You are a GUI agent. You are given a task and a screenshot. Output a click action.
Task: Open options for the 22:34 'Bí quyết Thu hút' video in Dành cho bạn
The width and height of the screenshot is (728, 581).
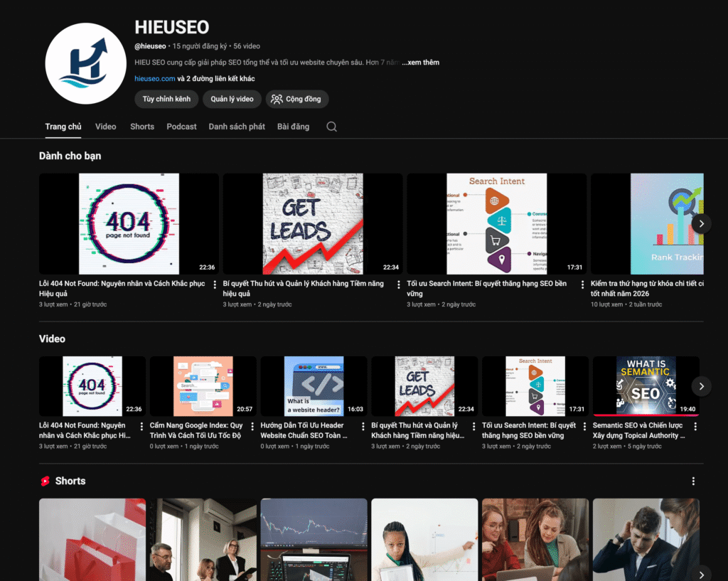(398, 284)
